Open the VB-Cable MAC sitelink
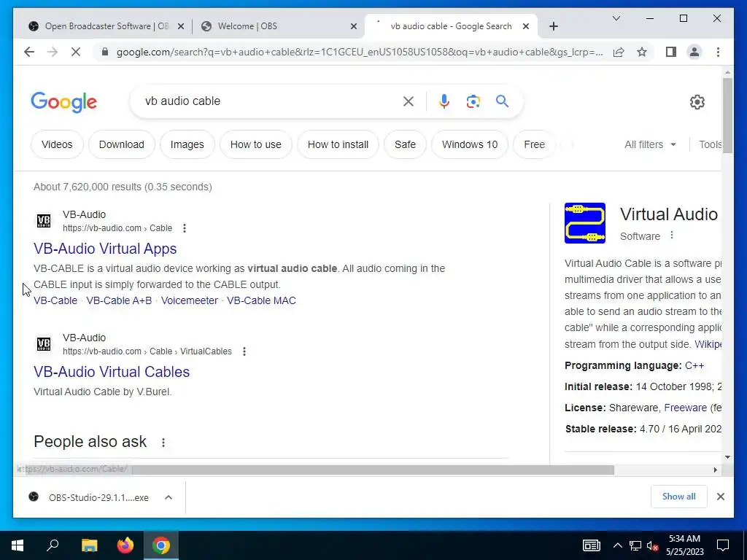The image size is (747, 560). [261, 300]
